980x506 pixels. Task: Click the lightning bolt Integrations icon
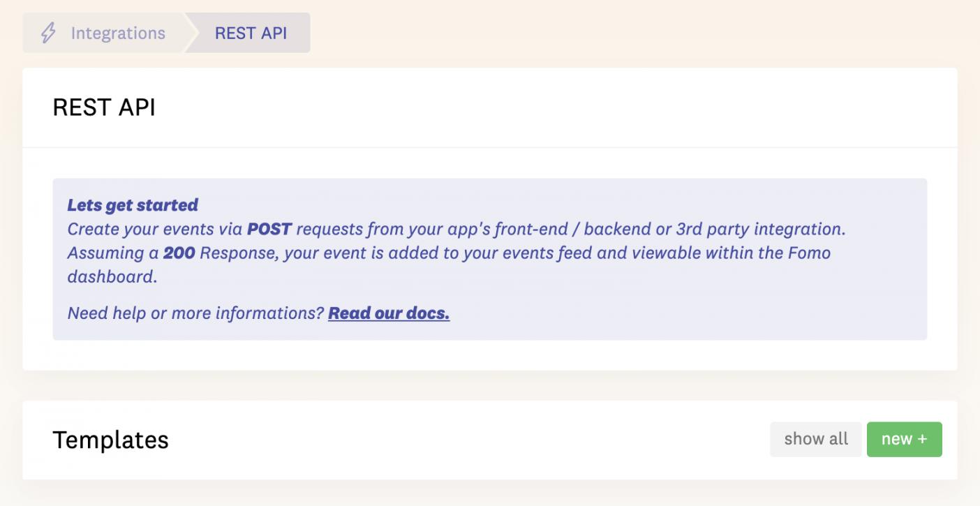tap(47, 33)
